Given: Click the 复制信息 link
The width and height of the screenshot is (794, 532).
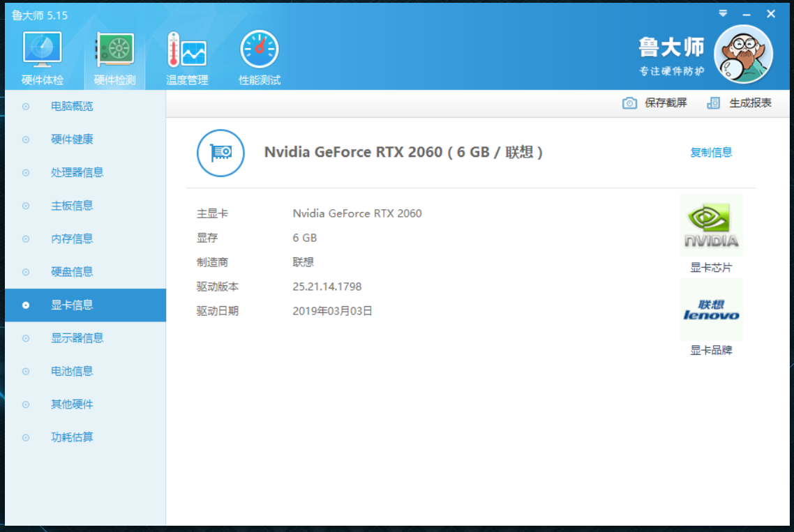Looking at the screenshot, I should [711, 153].
